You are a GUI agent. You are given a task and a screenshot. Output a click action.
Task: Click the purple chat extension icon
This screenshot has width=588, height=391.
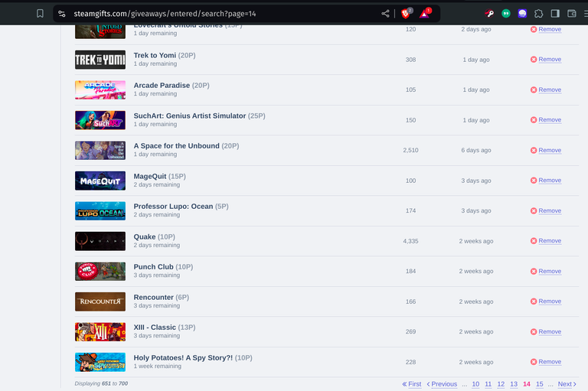pos(522,14)
